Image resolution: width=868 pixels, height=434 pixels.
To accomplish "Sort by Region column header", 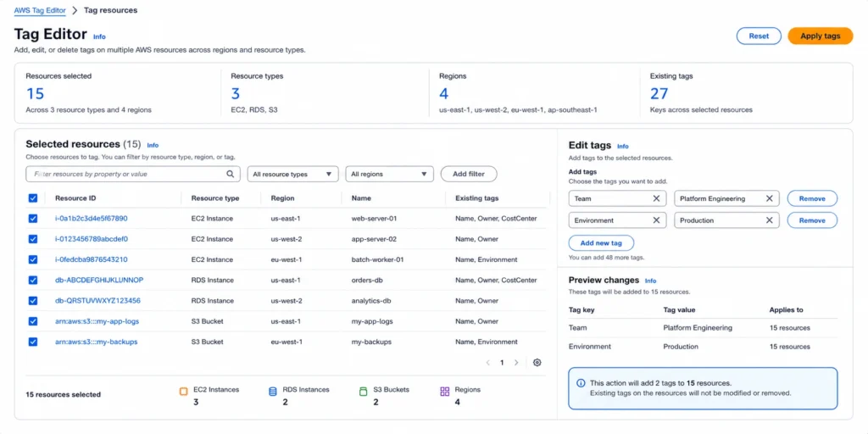I will click(282, 198).
